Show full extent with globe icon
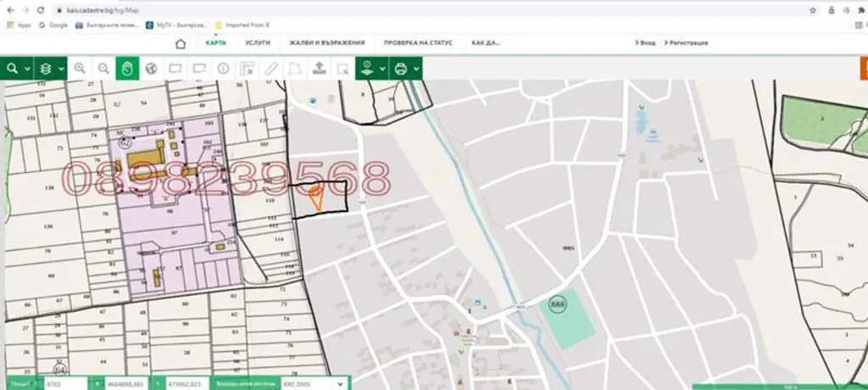 click(151, 68)
